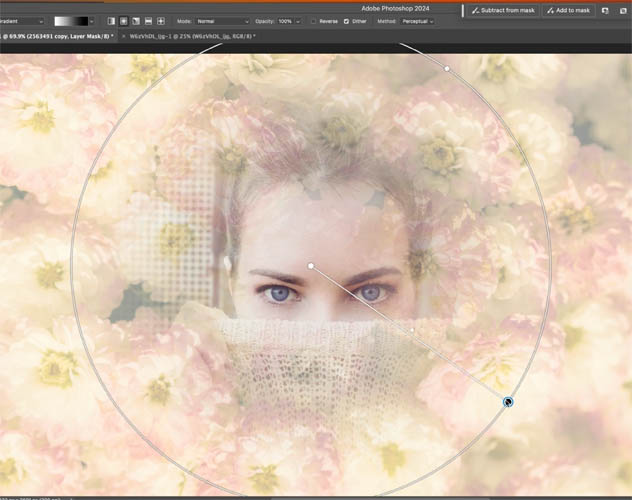Screen dimensions: 632x500
Task: Select the Radial gradient type icon
Action: coord(124,21)
